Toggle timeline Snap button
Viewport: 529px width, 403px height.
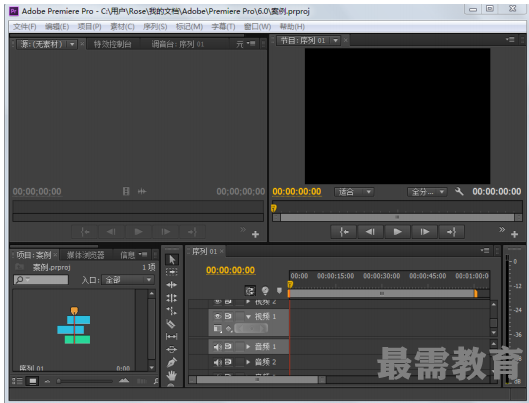250,290
